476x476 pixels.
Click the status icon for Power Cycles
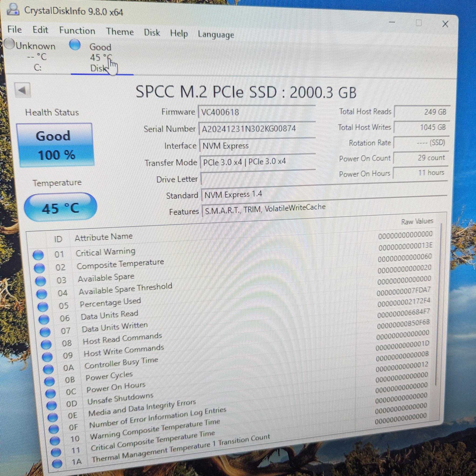[50, 381]
